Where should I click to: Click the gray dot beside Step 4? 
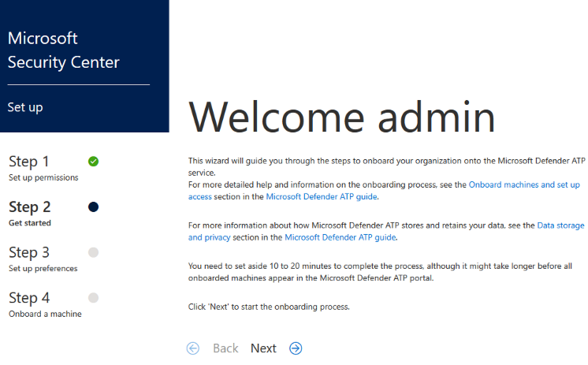[x=93, y=297]
